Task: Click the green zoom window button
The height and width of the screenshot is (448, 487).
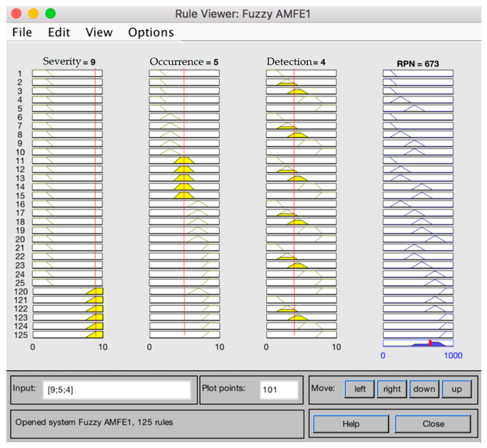Action: point(50,13)
